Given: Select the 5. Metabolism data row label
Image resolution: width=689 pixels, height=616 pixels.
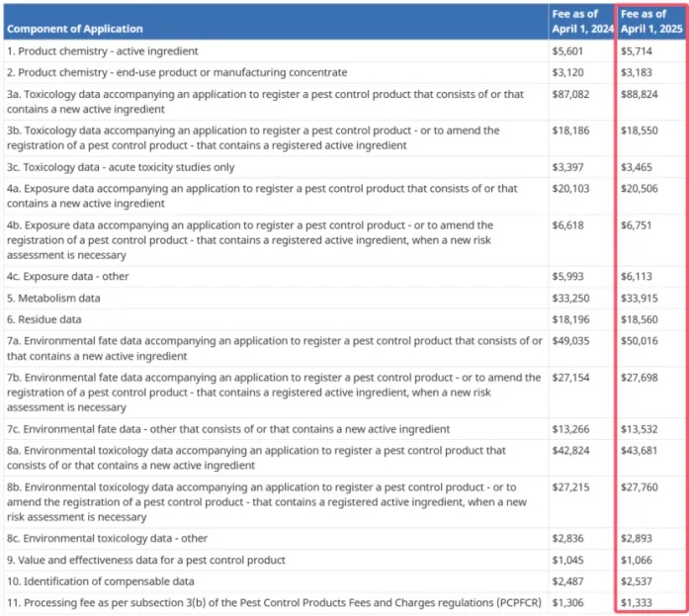Looking at the screenshot, I should (x=53, y=298).
